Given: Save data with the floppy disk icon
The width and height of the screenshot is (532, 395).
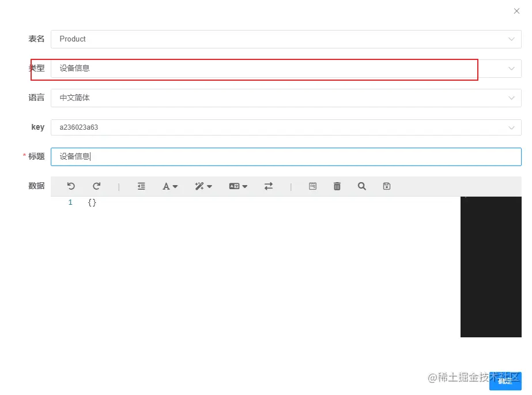Looking at the screenshot, I should tap(387, 186).
